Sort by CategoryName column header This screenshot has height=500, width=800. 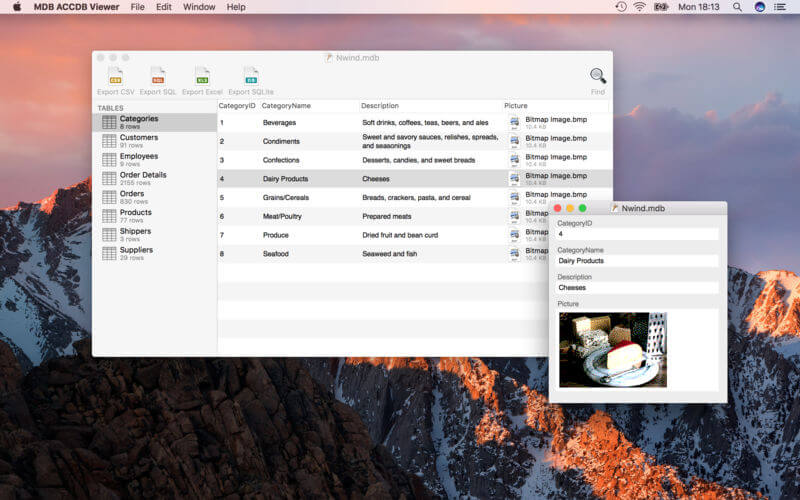[286, 105]
